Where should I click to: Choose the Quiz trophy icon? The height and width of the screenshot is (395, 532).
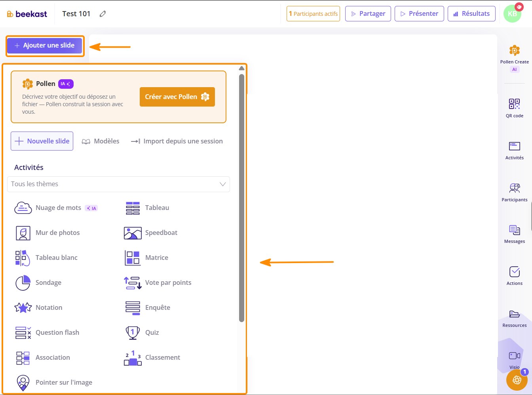(x=133, y=332)
